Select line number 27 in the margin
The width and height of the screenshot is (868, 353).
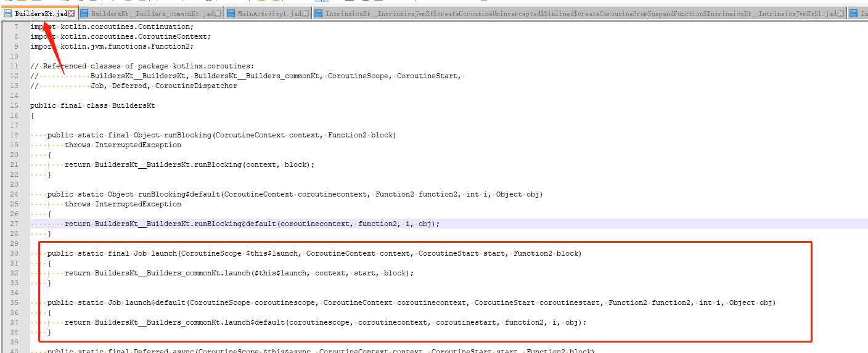coord(14,224)
